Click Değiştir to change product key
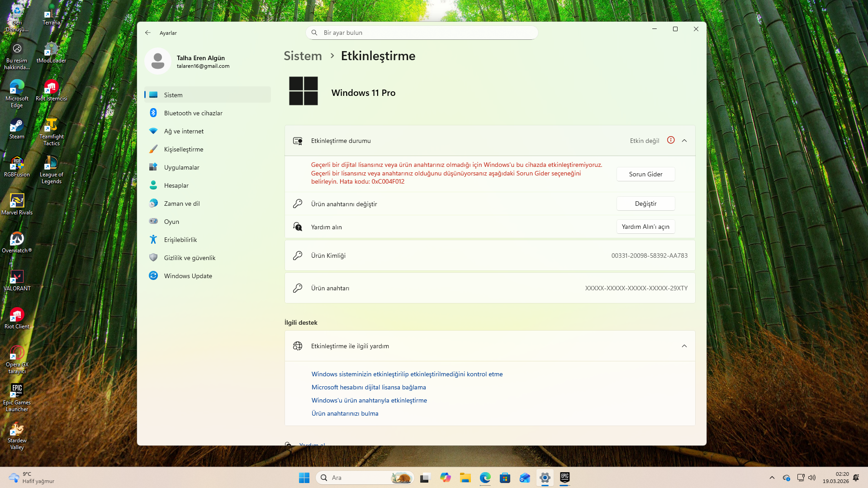This screenshot has height=488, width=868. pyautogui.click(x=645, y=204)
